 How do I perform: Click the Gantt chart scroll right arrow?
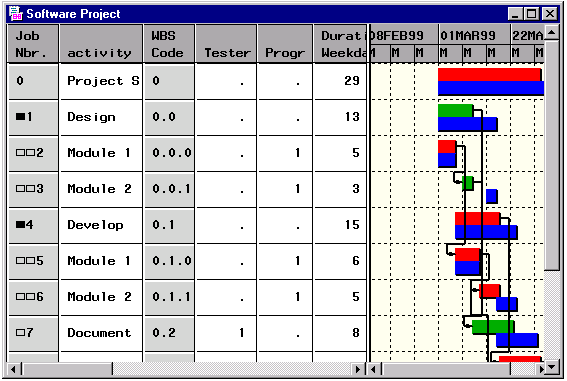[x=541, y=369]
